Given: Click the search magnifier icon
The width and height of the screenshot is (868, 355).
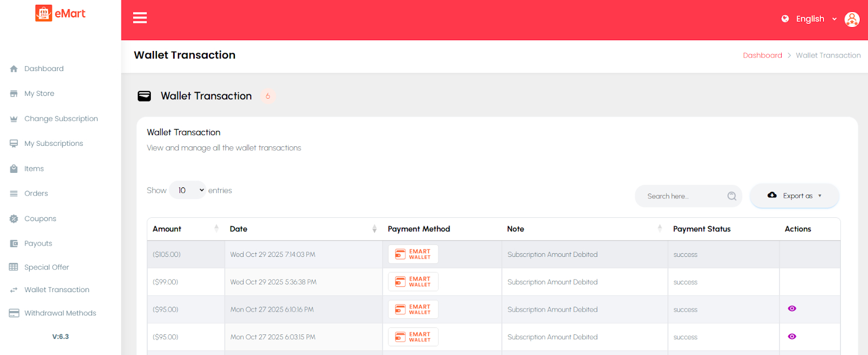Looking at the screenshot, I should point(732,196).
